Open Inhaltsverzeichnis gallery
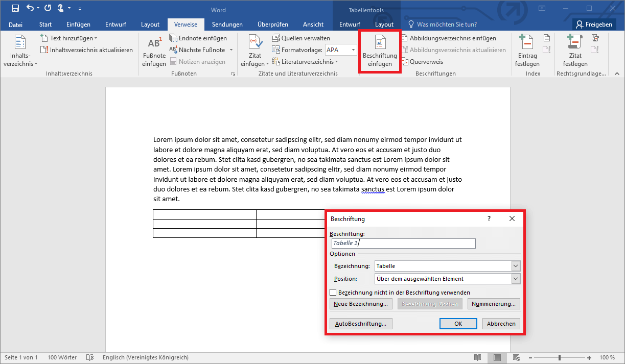 (20, 51)
